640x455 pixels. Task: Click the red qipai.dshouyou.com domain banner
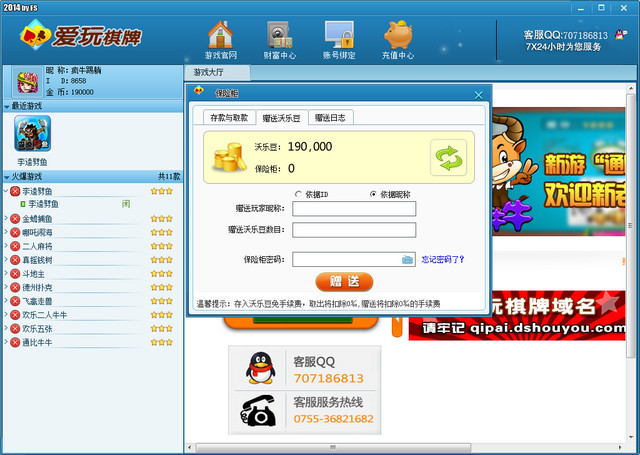tap(517, 315)
